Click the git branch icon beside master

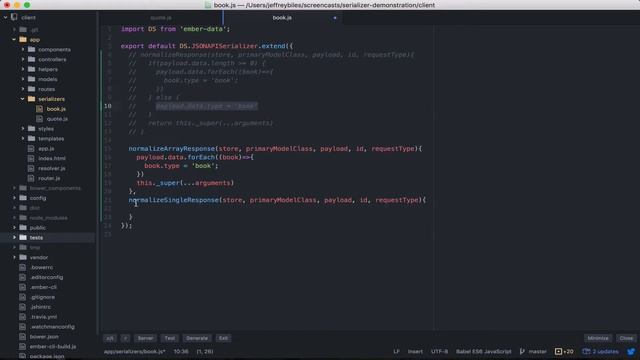[522, 351]
